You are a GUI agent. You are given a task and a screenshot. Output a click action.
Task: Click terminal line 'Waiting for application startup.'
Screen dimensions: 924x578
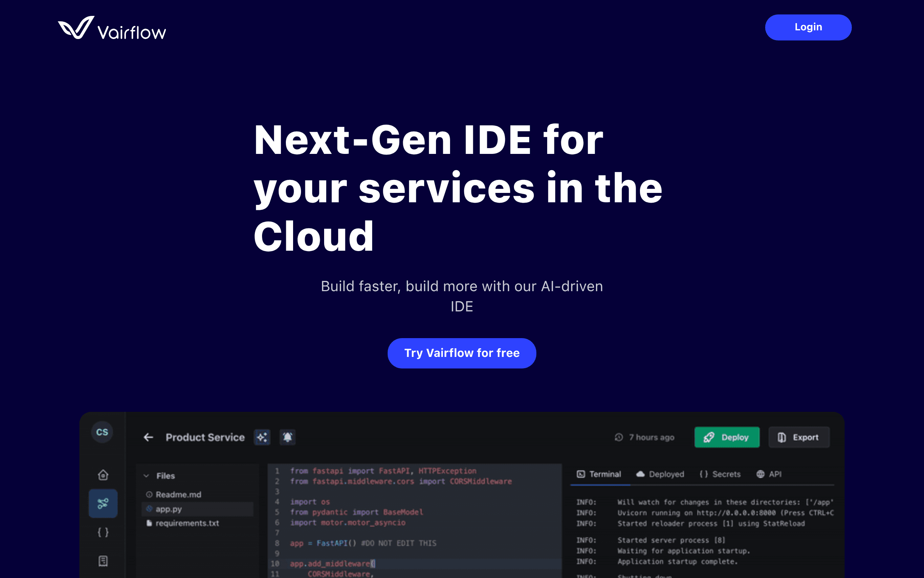663,551
